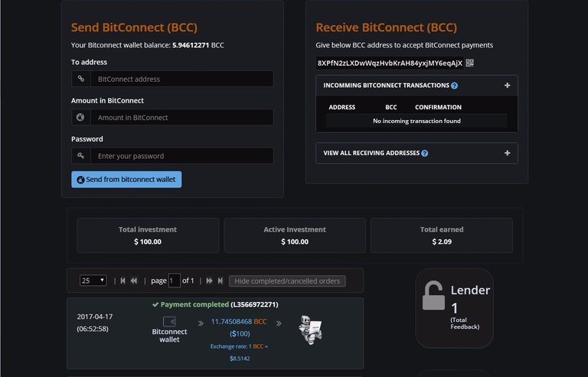This screenshot has height=377, width=588.
Task: Click the QR code icon beside BCC address
Action: click(469, 63)
